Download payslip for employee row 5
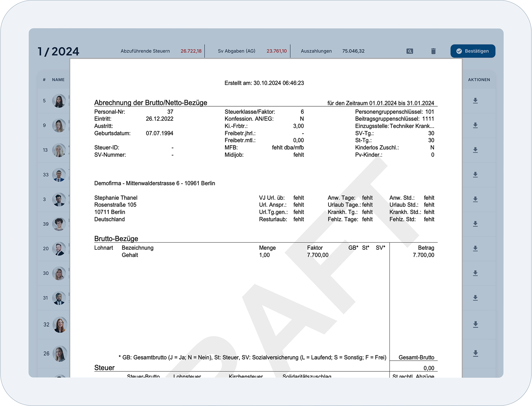Screen dimensions: 532x406 pos(475,101)
